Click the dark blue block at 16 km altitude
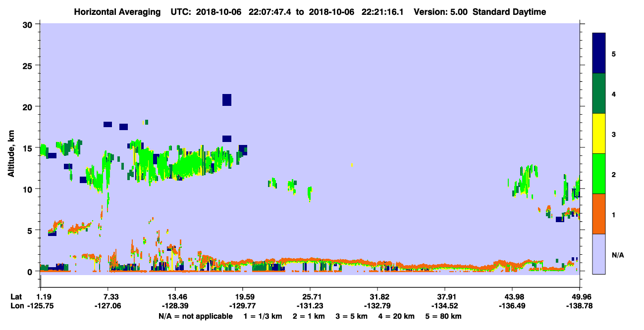The width and height of the screenshot is (644, 330). pos(227,139)
